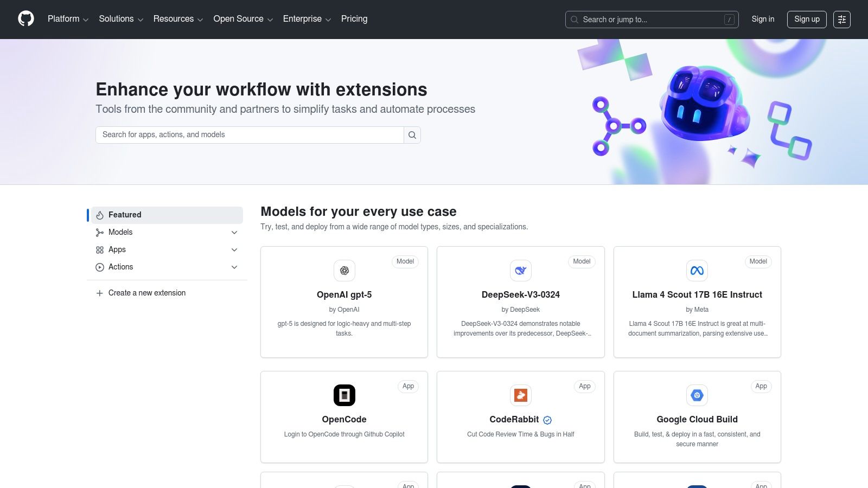Select Pricing in the top navigation
This screenshot has width=868, height=488.
click(354, 19)
